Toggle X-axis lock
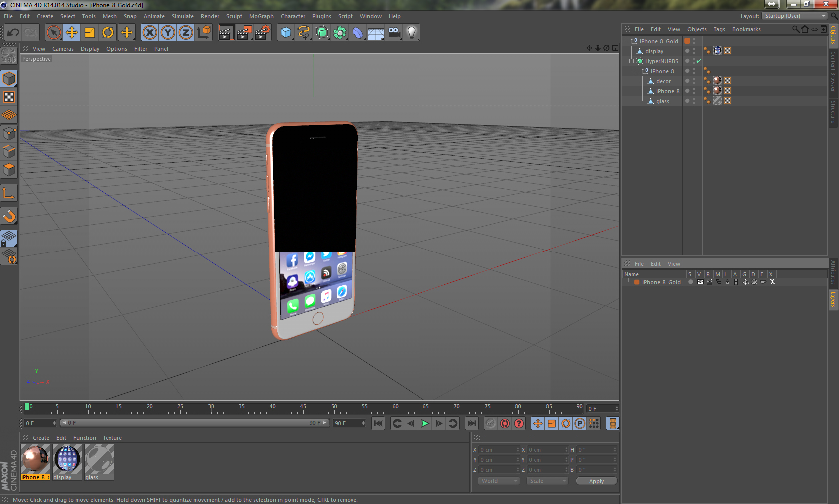 coord(150,33)
